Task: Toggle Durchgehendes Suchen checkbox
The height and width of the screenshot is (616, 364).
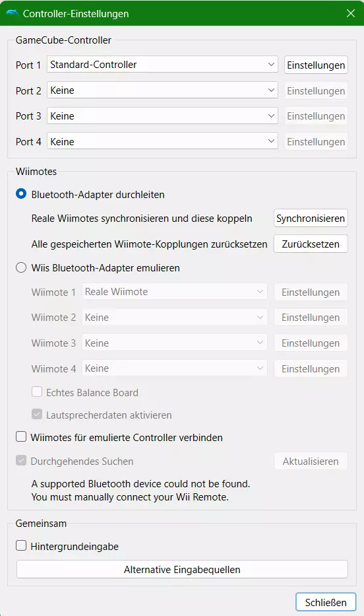Action: 21,460
